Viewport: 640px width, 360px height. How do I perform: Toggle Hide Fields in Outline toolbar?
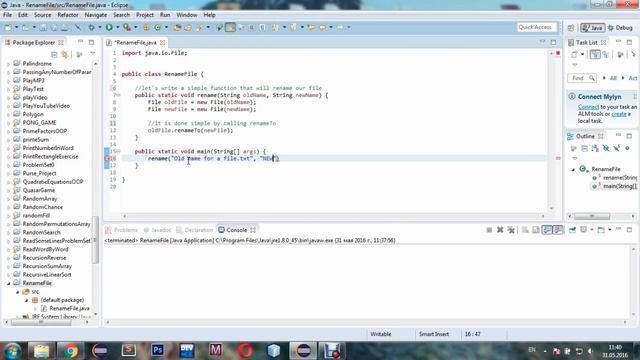click(x=606, y=148)
